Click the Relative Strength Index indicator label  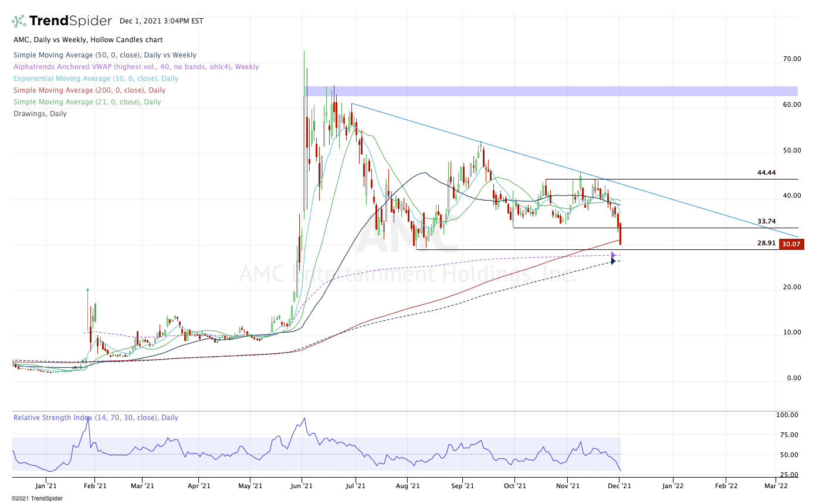[96, 418]
